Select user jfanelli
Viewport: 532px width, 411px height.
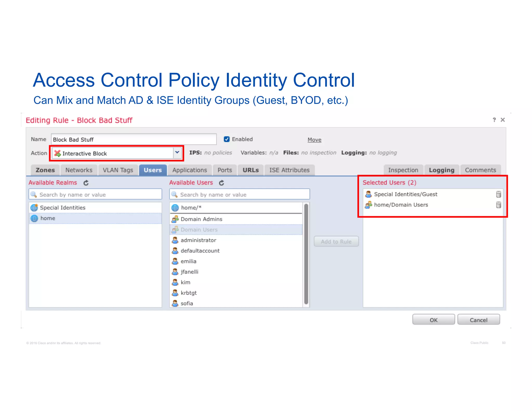click(236, 272)
